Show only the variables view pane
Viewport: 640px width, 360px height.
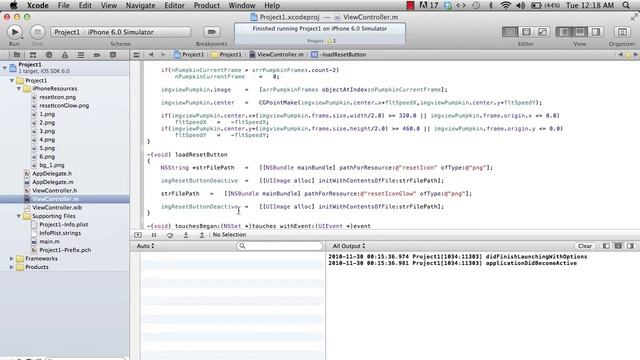(606, 246)
